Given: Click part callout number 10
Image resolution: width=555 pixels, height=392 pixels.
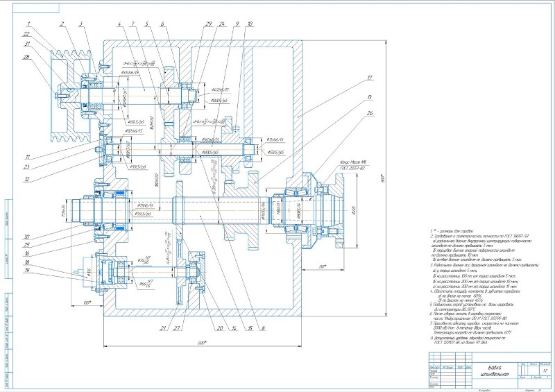Looking at the screenshot, I should point(250,24).
